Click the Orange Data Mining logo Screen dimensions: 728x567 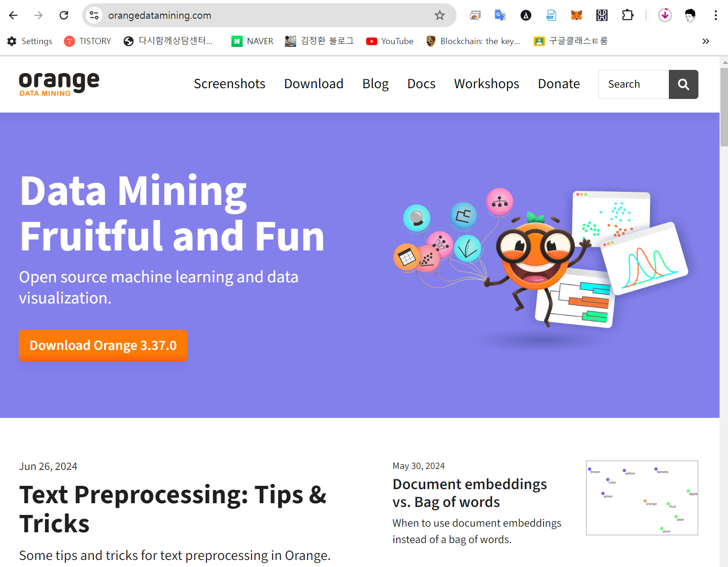[x=59, y=84]
